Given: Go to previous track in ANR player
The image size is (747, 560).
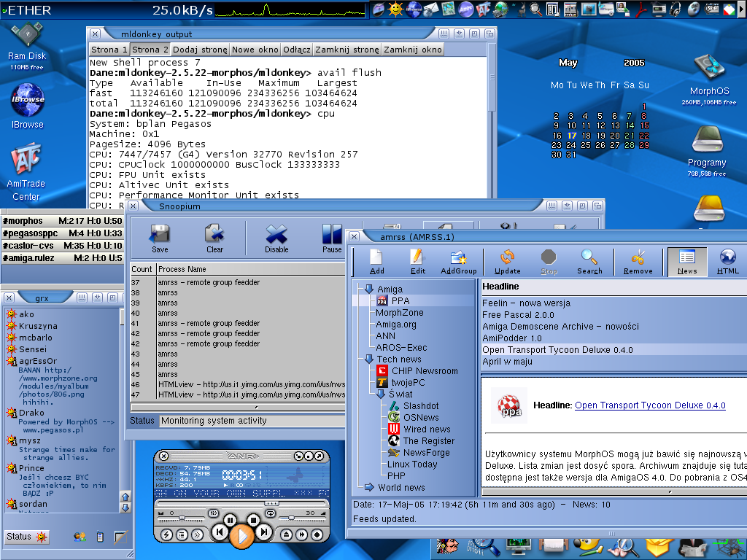Looking at the screenshot, I should point(219,532).
